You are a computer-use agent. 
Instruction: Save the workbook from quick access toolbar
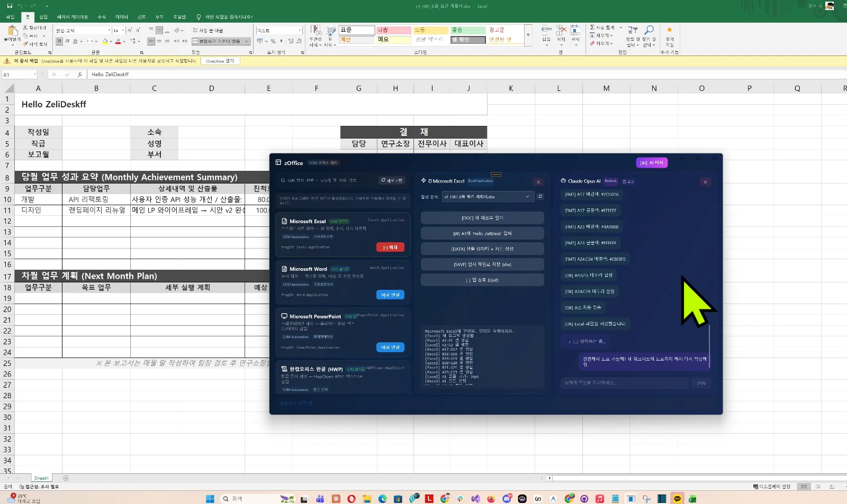tap(9, 6)
